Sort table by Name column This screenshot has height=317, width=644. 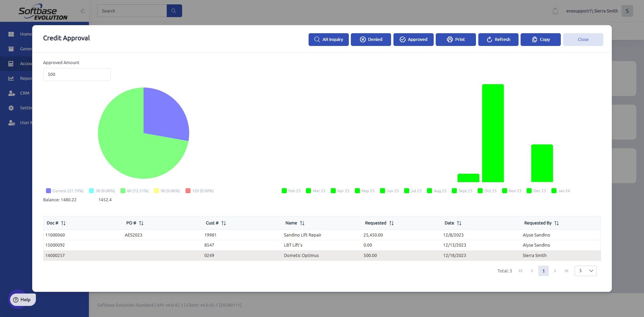[x=302, y=223]
